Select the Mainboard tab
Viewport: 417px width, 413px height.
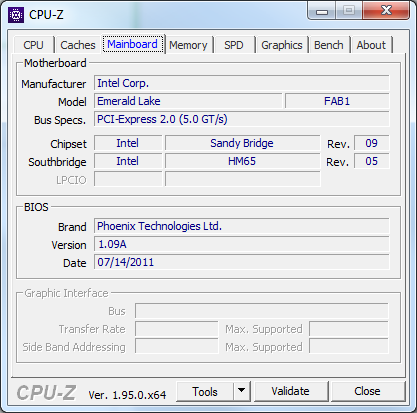pyautogui.click(x=132, y=44)
